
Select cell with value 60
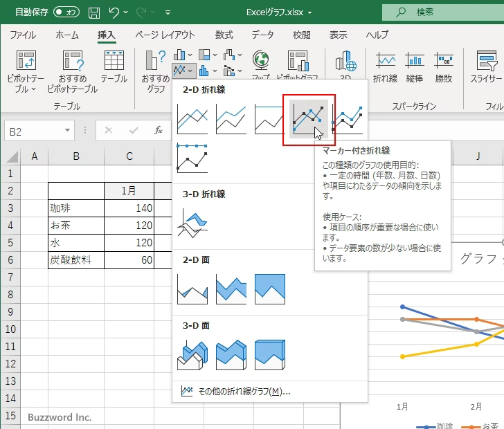[x=129, y=260]
